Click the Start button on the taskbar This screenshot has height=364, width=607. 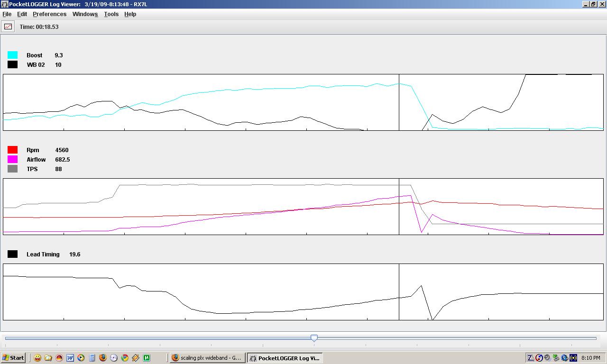[13, 358]
